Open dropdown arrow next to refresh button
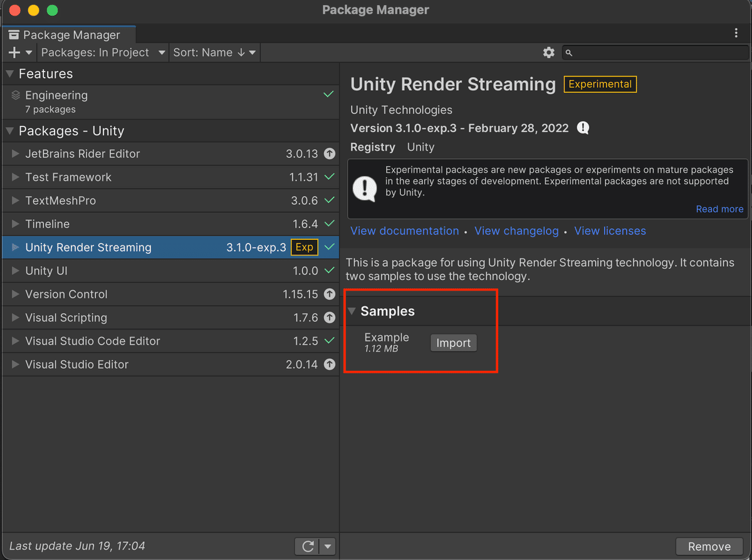The image size is (752, 560). pos(328,546)
